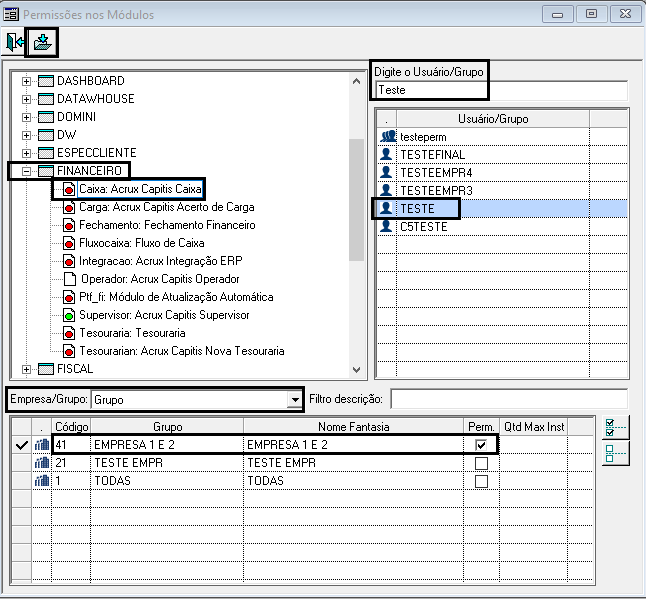This screenshot has height=599, width=646.
Task: Click the user icon beside TESTEFINAL
Action: [x=386, y=154]
